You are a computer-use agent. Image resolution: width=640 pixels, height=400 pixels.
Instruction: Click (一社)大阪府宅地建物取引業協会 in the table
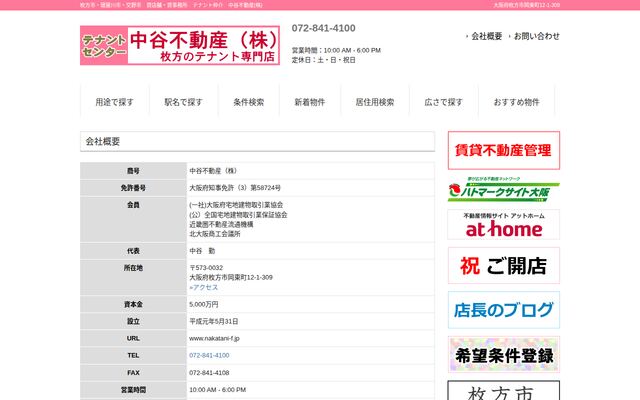pos(236,205)
